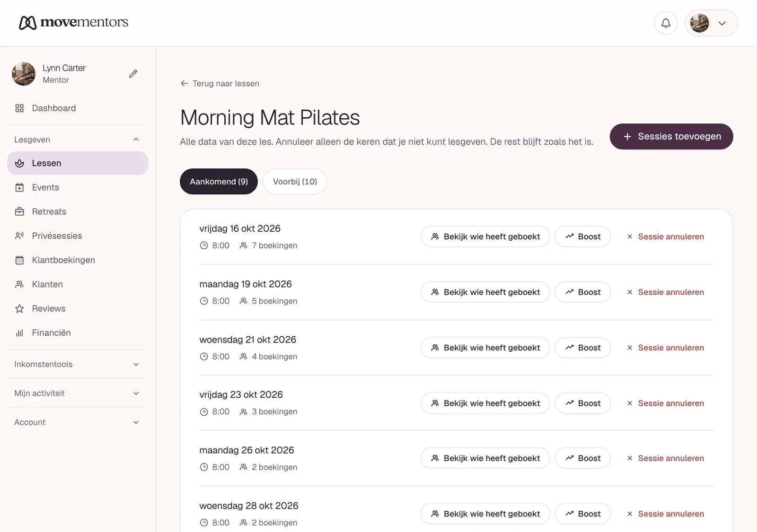
Task: Click the movementors logo
Action: (x=74, y=22)
